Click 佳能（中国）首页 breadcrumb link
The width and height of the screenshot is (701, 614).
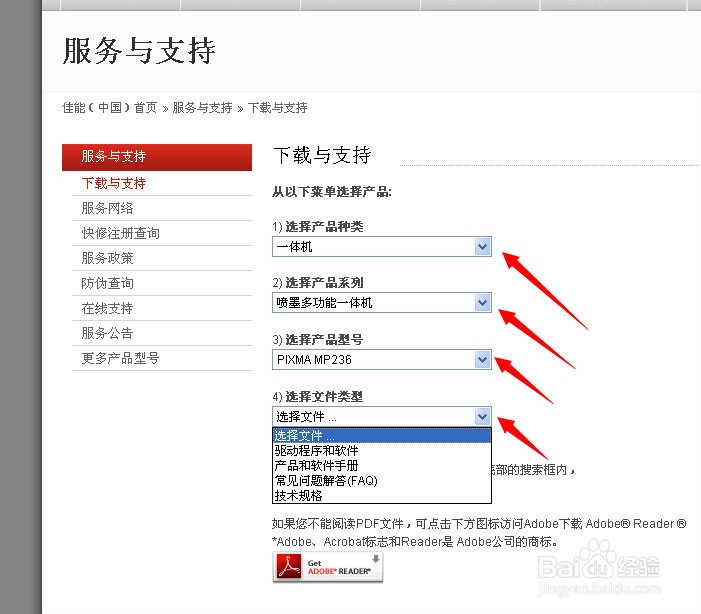click(x=110, y=108)
